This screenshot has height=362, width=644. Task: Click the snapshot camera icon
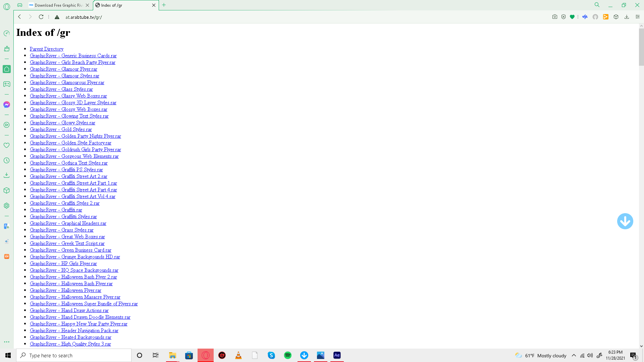[x=555, y=17]
